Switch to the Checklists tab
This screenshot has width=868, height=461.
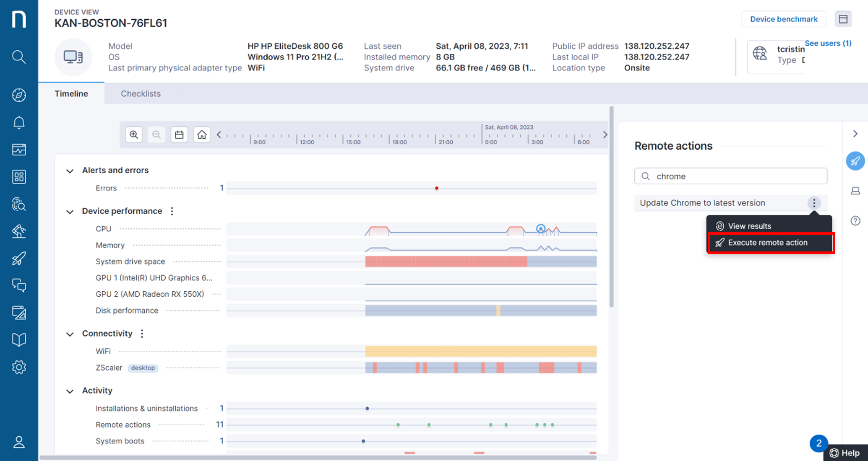tap(141, 93)
